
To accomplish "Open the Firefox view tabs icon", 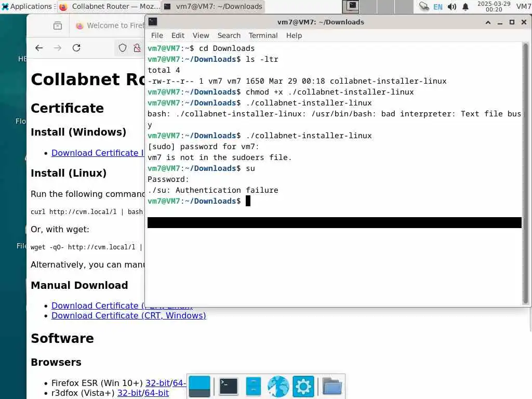I will point(58,25).
